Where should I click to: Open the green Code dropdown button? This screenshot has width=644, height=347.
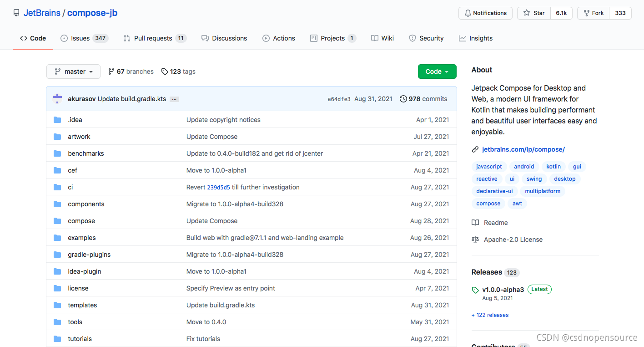[x=437, y=71]
